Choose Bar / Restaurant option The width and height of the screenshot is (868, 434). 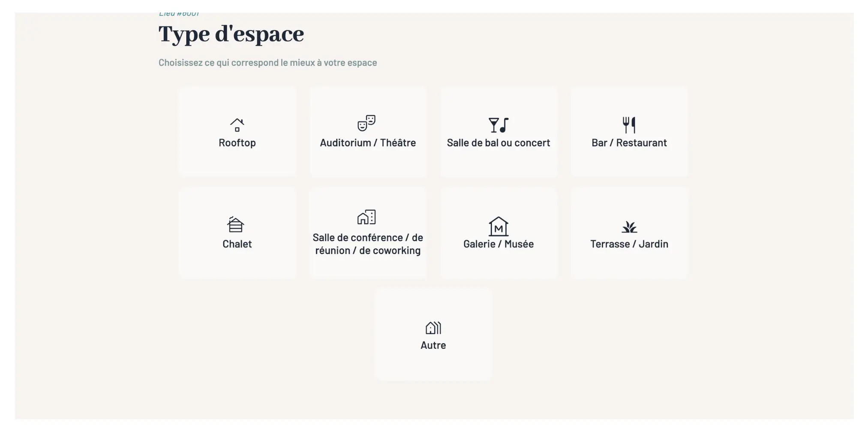tap(629, 131)
